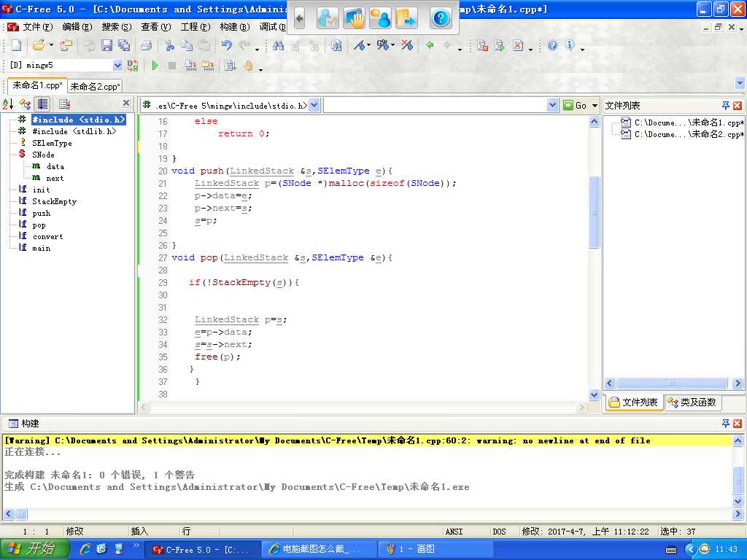Open the stdio.h symbol path dropdown
This screenshot has height=560, width=747.
pyautogui.click(x=314, y=105)
